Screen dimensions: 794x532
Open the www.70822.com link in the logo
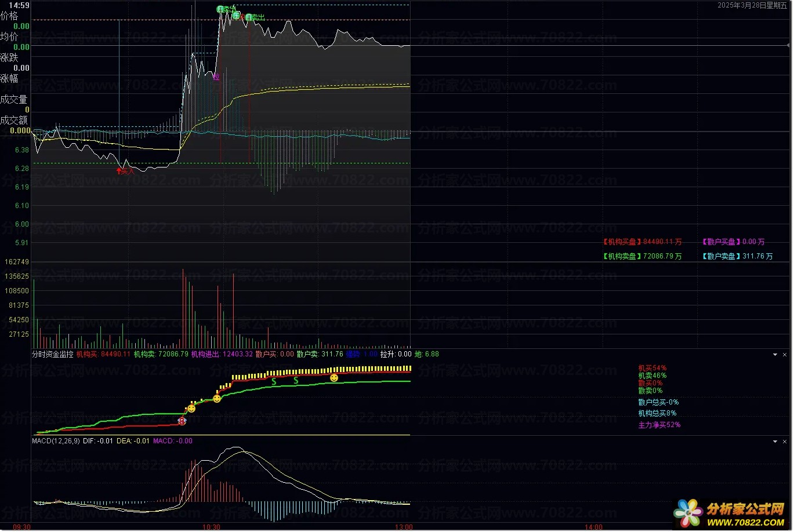coord(746,521)
